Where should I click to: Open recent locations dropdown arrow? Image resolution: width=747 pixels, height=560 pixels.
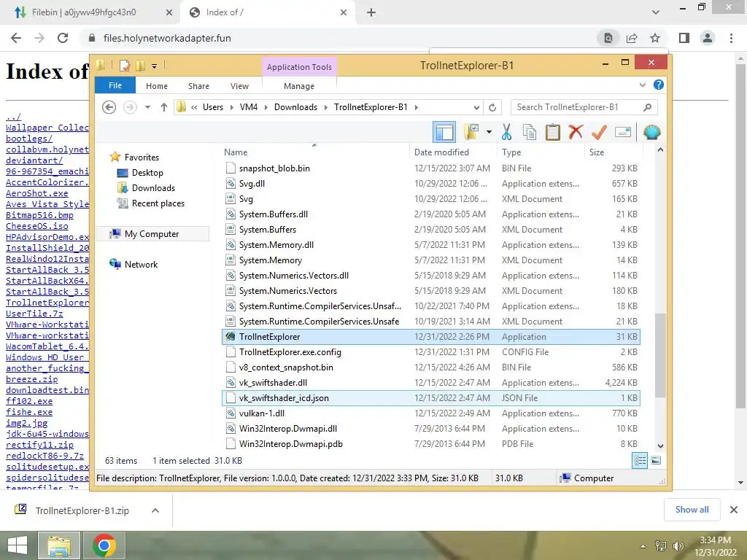pos(147,107)
